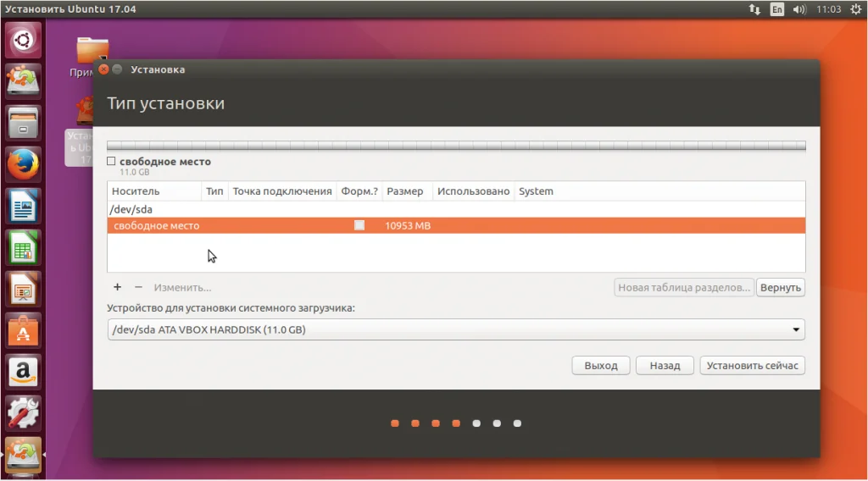Screen dimensions: 868x481
Task: Close the Установка installer window
Action: click(x=103, y=69)
